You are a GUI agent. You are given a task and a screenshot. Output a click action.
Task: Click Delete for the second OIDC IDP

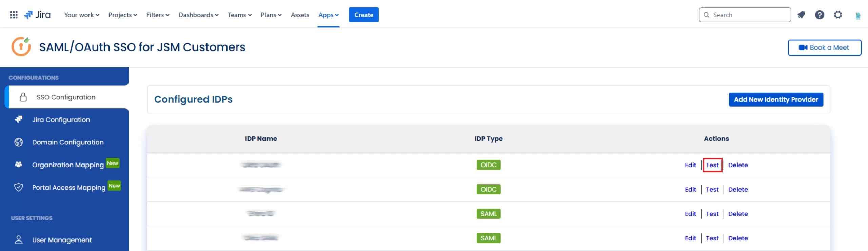click(738, 189)
